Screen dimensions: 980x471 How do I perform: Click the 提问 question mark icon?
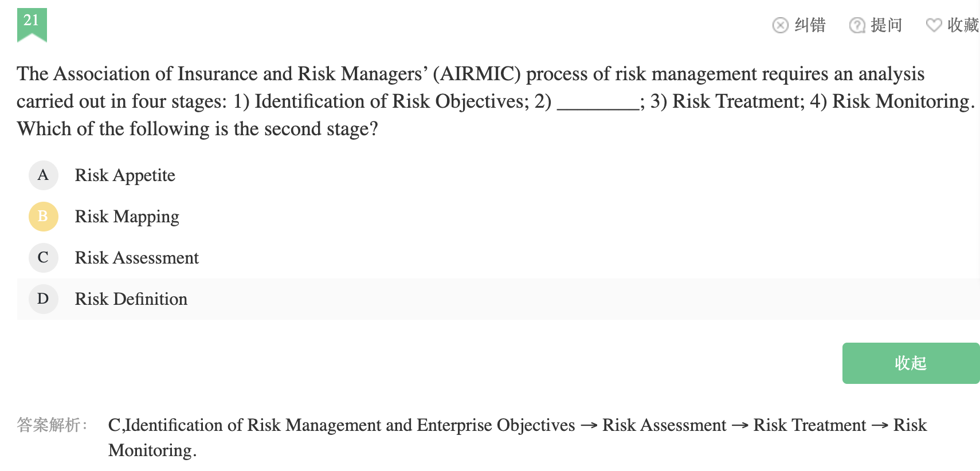click(x=857, y=25)
